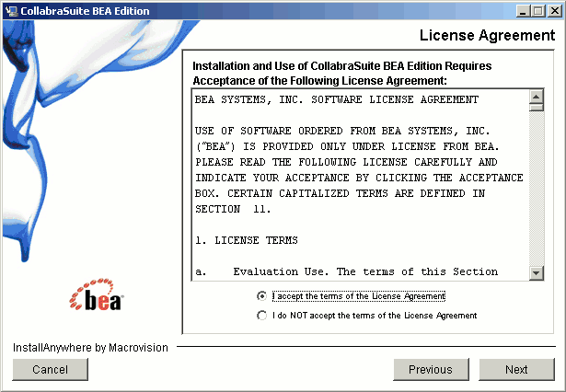Cancel the installation

51,369
